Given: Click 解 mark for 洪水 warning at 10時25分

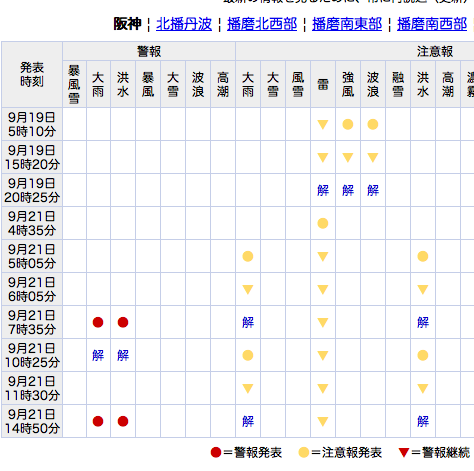Looking at the screenshot, I should click(123, 355).
